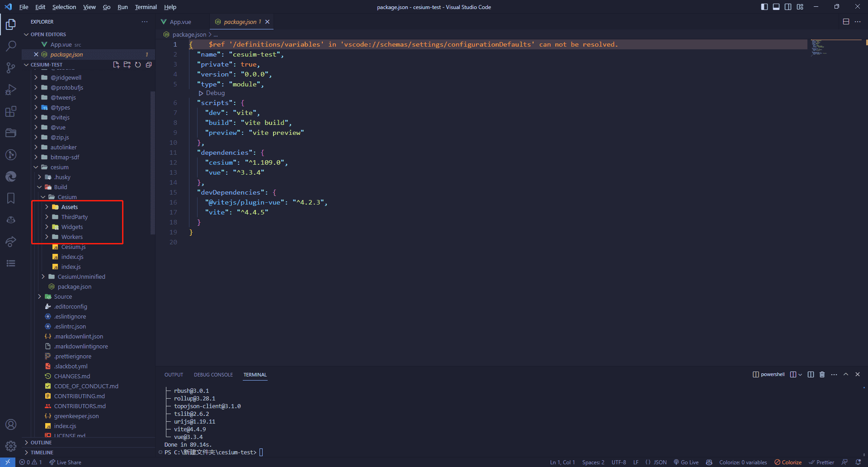Click the terminal prompt input

point(261,452)
